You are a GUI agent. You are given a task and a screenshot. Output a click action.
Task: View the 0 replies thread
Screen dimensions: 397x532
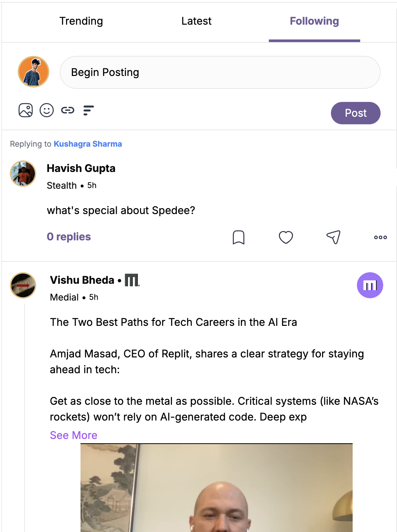coord(69,237)
